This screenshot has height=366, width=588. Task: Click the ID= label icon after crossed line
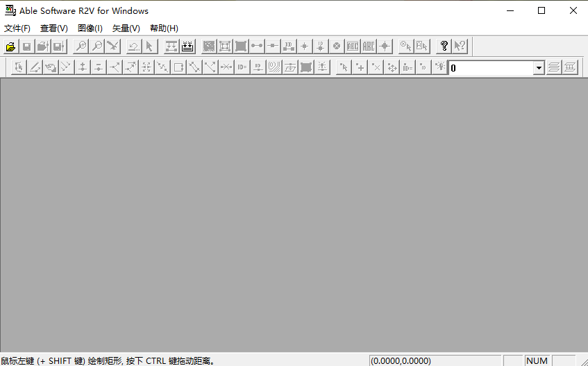pos(242,67)
